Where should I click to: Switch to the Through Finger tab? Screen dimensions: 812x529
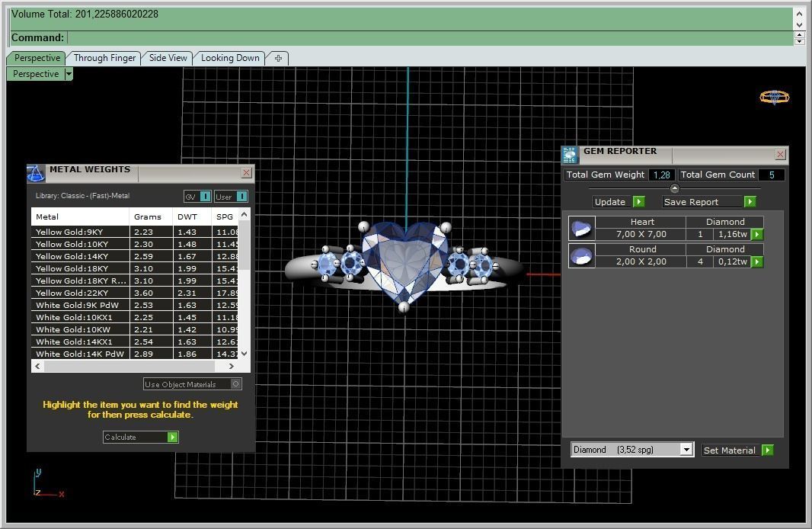point(104,58)
